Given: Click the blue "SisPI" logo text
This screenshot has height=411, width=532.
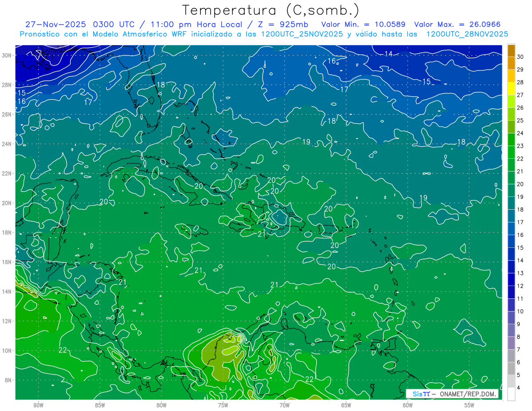Looking at the screenshot, I should pyautogui.click(x=421, y=394).
